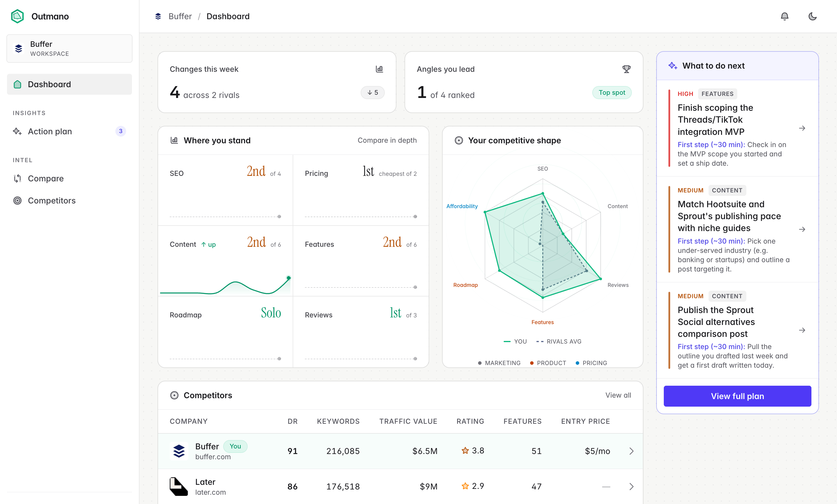The height and width of the screenshot is (504, 837).
Task: Click the Later company logo in table
Action: click(x=179, y=487)
